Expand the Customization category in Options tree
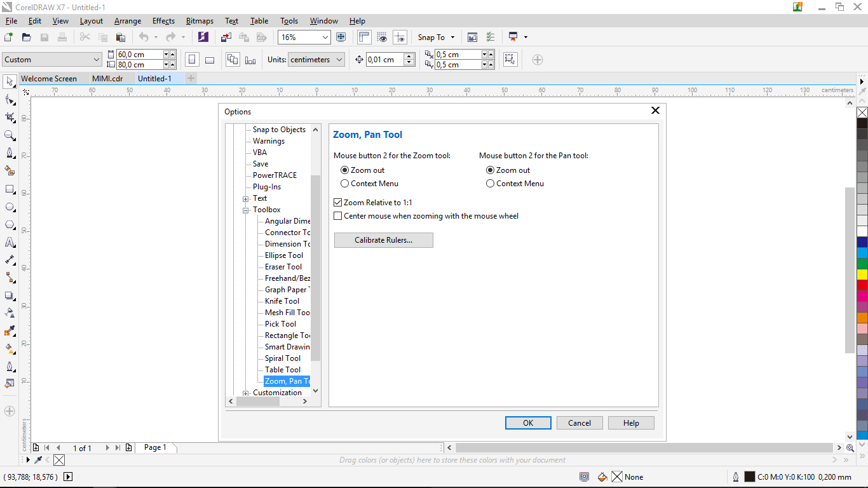Image resolution: width=868 pixels, height=488 pixels. 245,392
